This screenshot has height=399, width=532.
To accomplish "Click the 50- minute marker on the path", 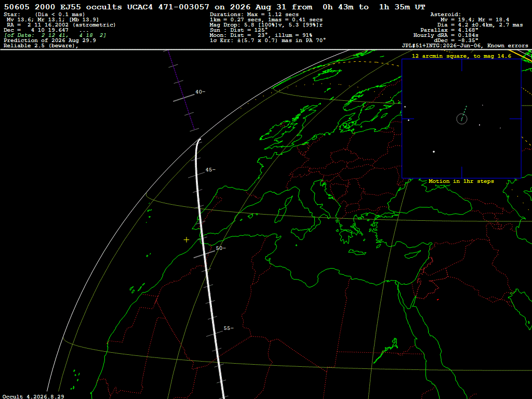I will pos(220,248).
